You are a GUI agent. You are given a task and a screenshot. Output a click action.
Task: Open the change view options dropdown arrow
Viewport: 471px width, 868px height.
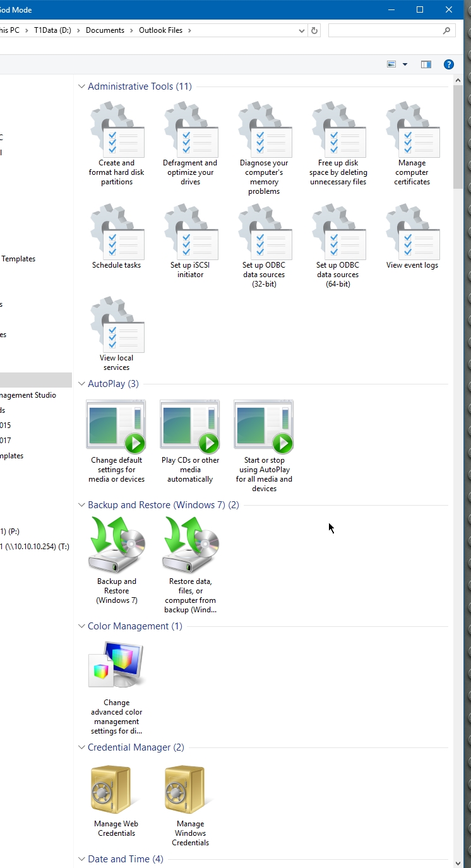405,64
